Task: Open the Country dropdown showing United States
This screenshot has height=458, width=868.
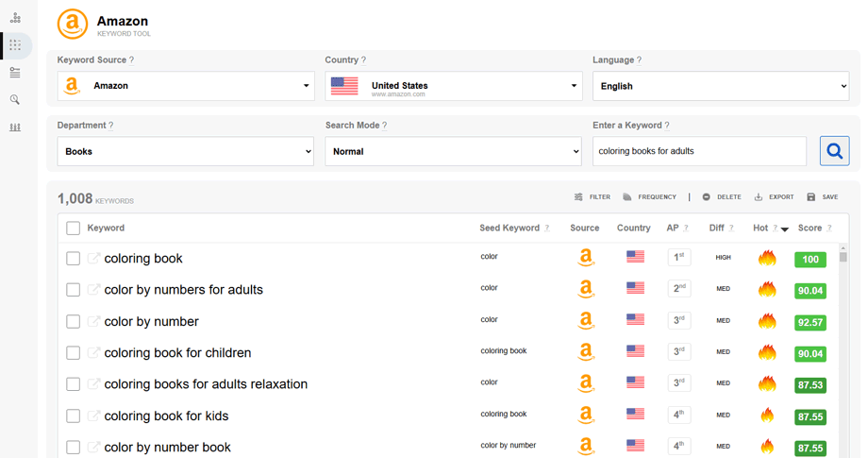Action: (454, 86)
